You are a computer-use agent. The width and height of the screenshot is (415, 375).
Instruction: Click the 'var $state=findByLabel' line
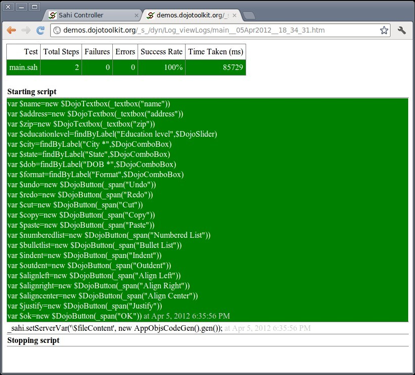(x=89, y=154)
